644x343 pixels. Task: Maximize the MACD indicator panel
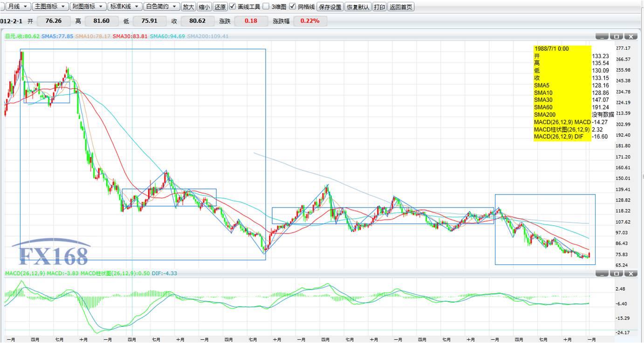(x=617, y=274)
